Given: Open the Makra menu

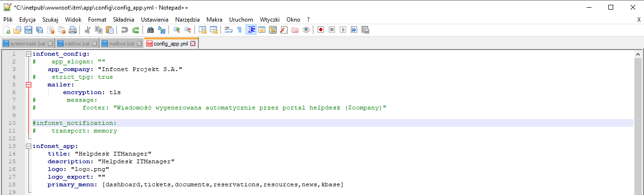Looking at the screenshot, I should (215, 20).
